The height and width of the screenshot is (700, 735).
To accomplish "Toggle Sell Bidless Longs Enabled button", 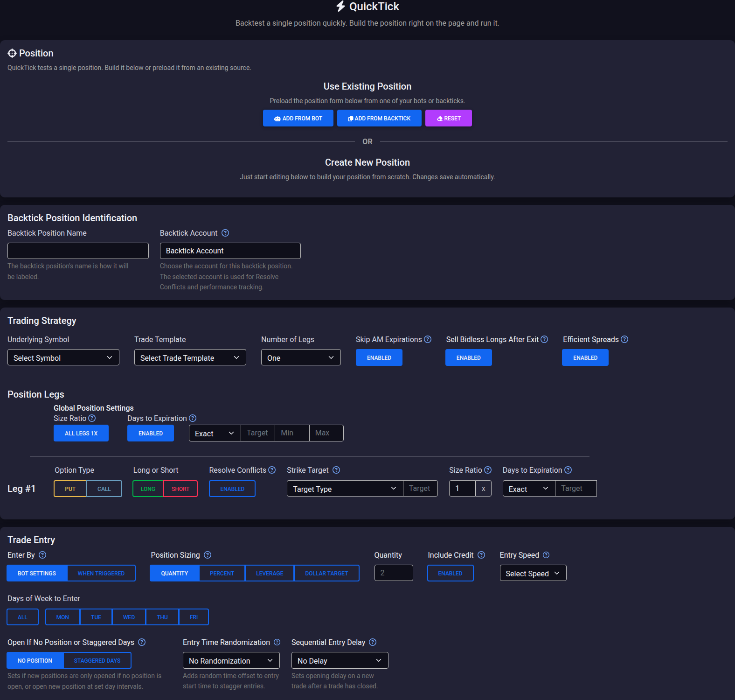I will point(469,358).
